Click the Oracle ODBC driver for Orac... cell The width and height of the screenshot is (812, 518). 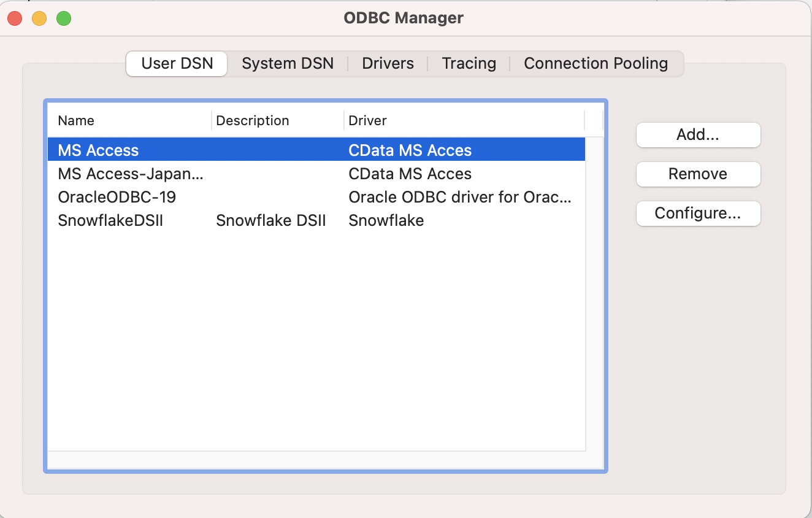460,197
